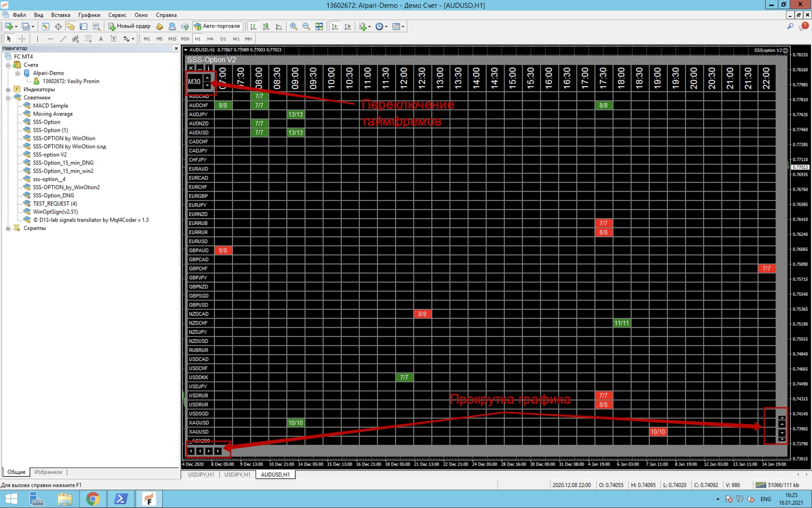The height and width of the screenshot is (508, 812).
Task: Open the SSS-Option panel info button
Action: (208, 68)
